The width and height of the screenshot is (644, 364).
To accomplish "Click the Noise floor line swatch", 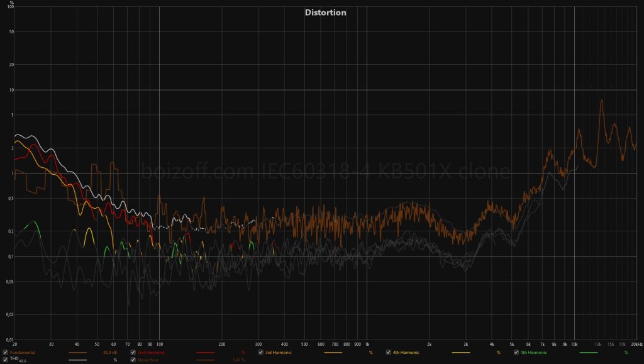I will tap(206, 360).
